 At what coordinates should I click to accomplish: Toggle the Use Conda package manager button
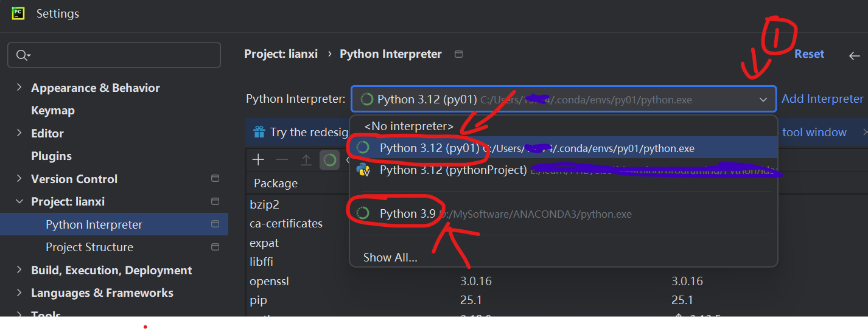330,160
